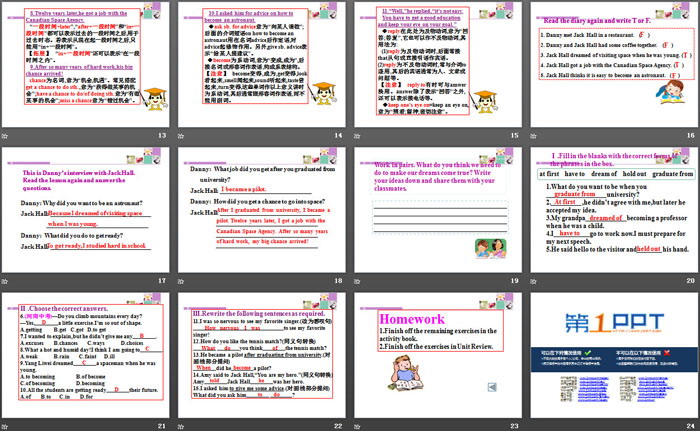Click the slide number 23 label
This screenshot has height=431, width=700.
coord(514,426)
